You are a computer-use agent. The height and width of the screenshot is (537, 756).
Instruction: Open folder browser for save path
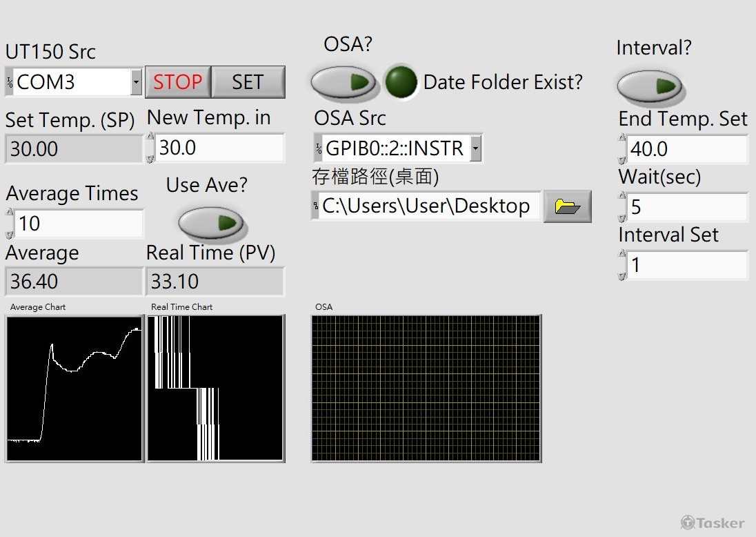567,206
